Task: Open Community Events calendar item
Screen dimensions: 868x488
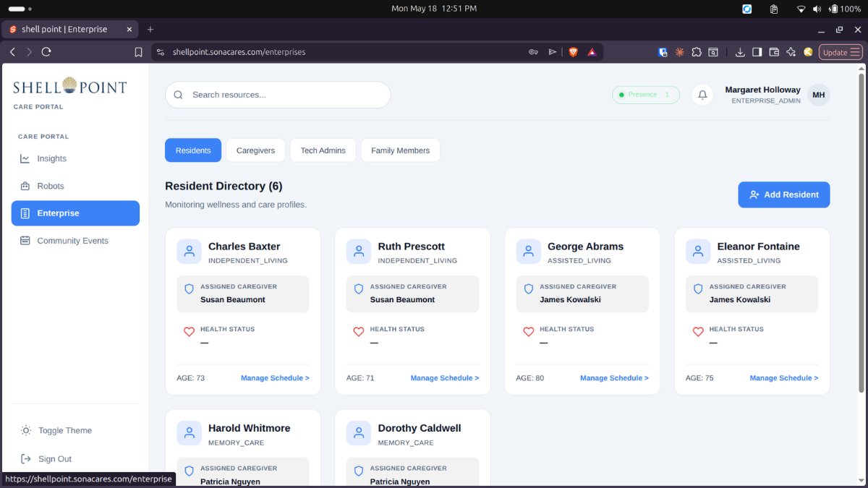Action: [x=75, y=241]
